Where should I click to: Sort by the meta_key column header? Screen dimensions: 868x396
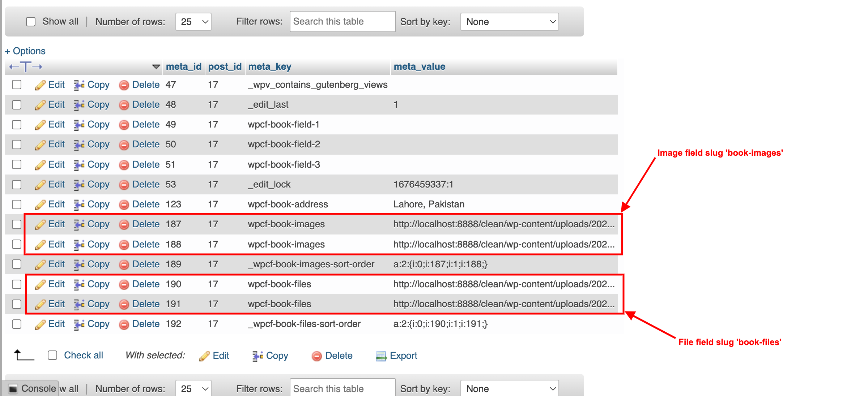pos(270,66)
